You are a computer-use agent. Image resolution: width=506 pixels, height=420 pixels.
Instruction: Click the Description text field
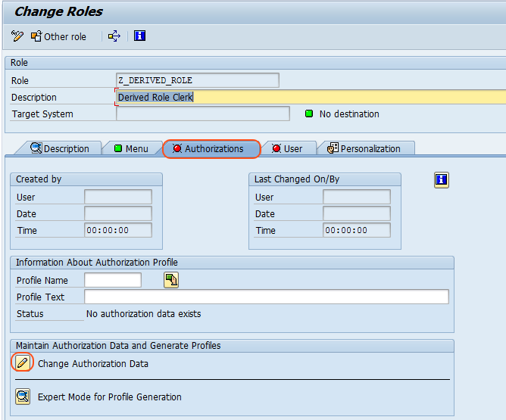click(311, 97)
